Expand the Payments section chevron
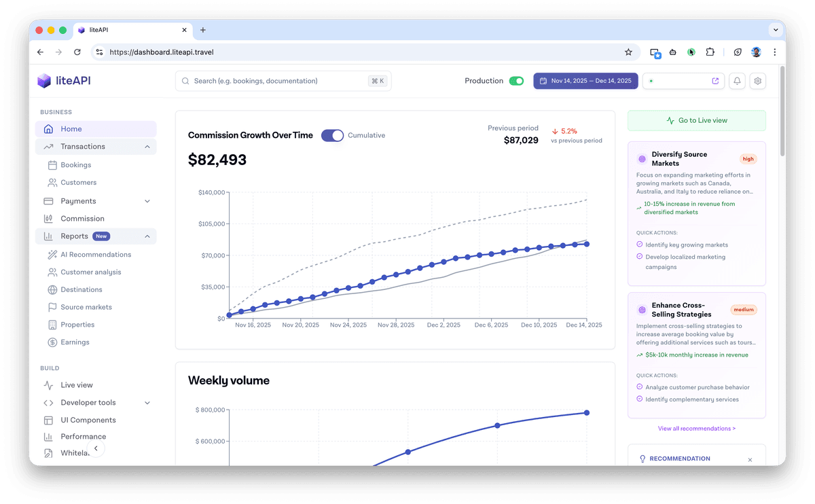This screenshot has width=815, height=504. click(147, 201)
